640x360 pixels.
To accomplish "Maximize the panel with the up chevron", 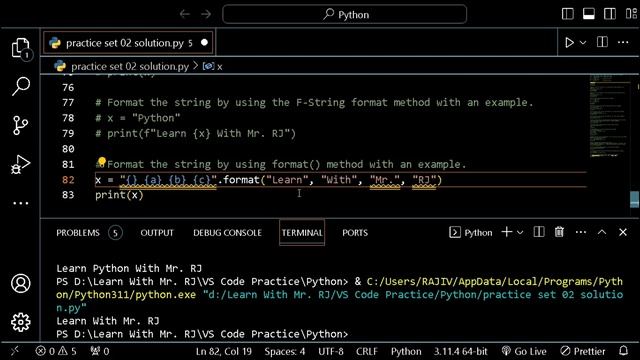I will point(602,232).
